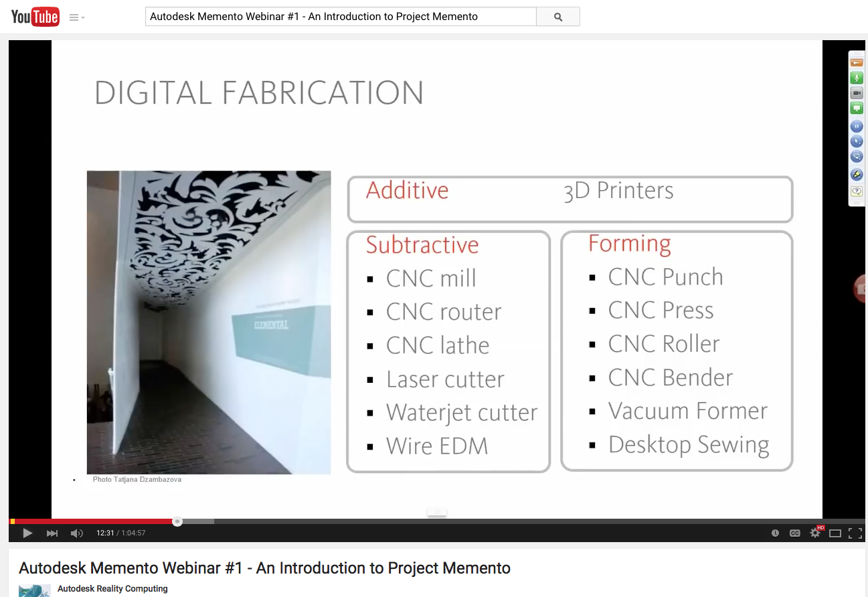Screen dimensions: 868x597
Task: Switch to theater mode view
Action: (835, 533)
